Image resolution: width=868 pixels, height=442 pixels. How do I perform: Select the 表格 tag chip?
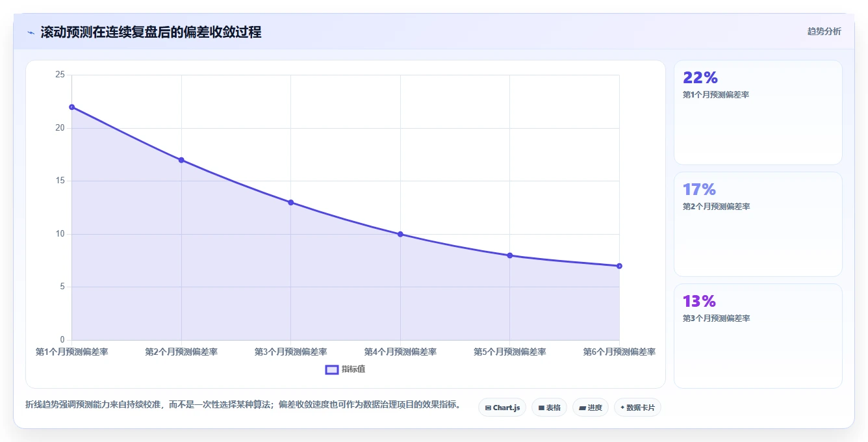[549, 408]
